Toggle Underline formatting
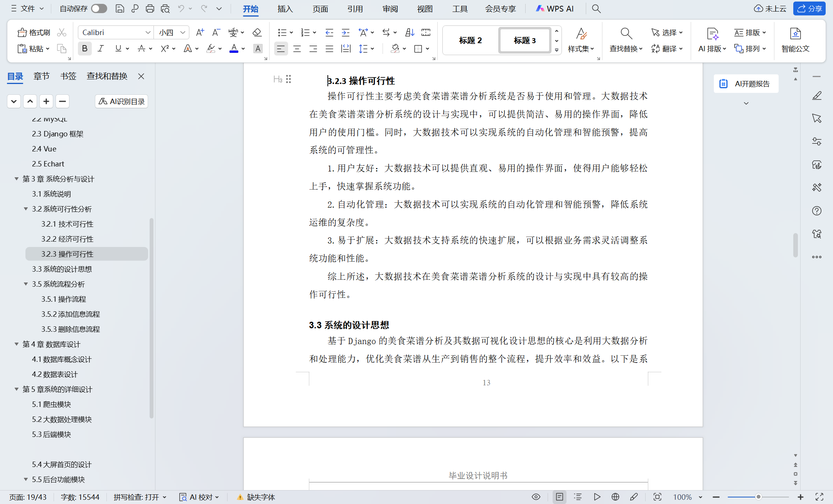833x504 pixels. click(x=118, y=49)
